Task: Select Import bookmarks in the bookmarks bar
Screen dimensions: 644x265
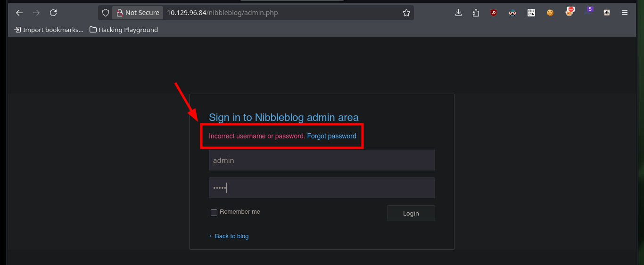Action: point(49,30)
